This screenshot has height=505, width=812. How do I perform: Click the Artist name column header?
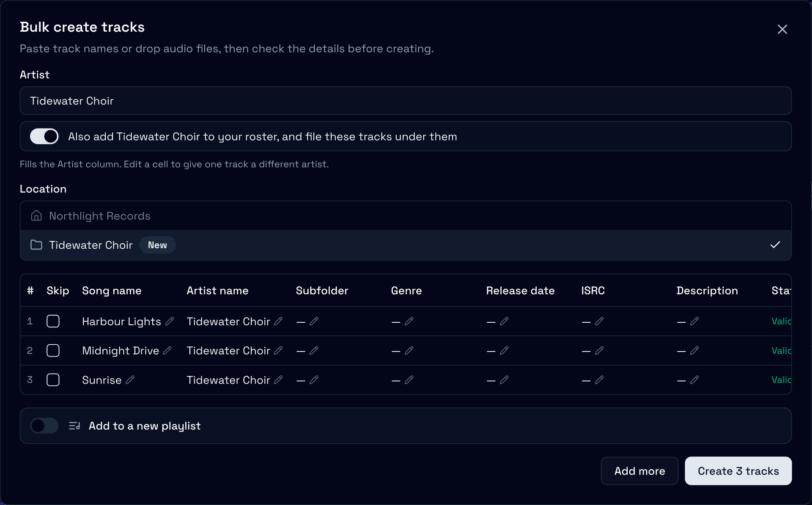217,291
